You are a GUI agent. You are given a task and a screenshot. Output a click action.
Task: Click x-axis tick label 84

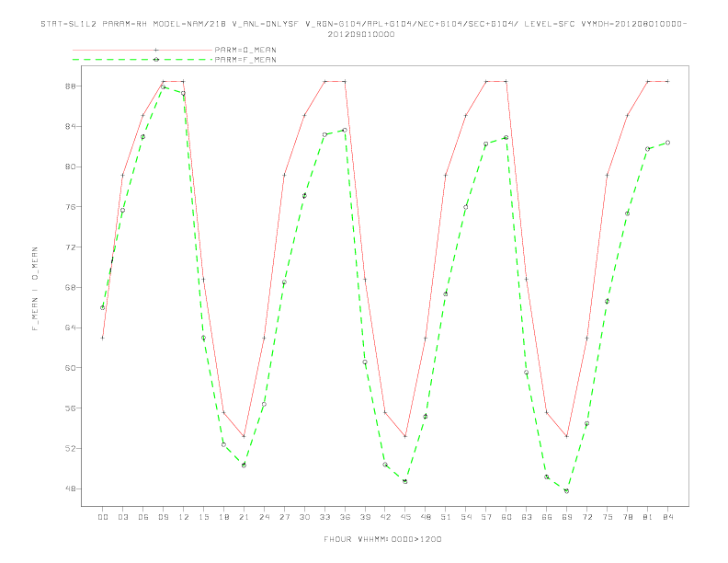pyautogui.click(x=667, y=517)
